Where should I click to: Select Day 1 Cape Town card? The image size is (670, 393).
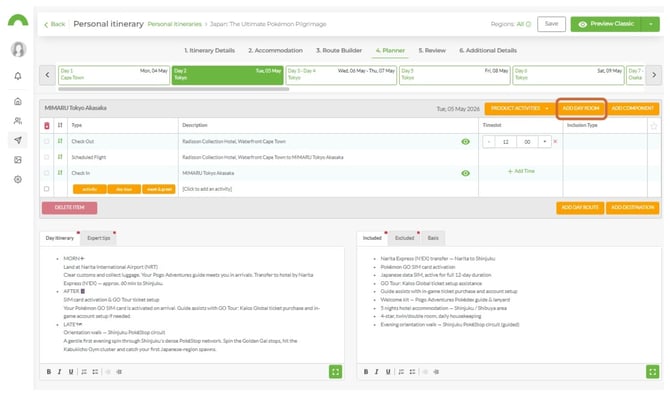[114, 75]
